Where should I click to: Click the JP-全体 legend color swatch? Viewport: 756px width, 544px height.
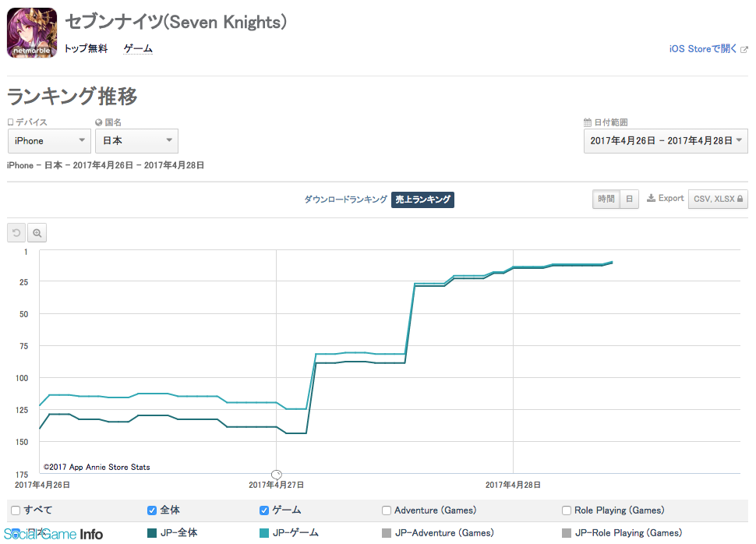[152, 533]
